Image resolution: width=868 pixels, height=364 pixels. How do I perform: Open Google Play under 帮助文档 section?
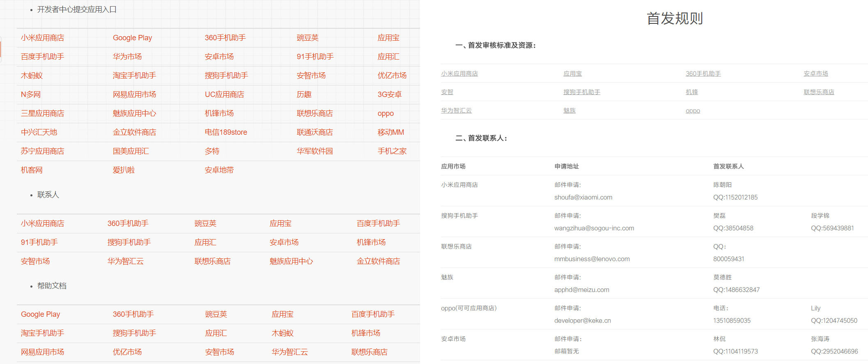[40, 314]
